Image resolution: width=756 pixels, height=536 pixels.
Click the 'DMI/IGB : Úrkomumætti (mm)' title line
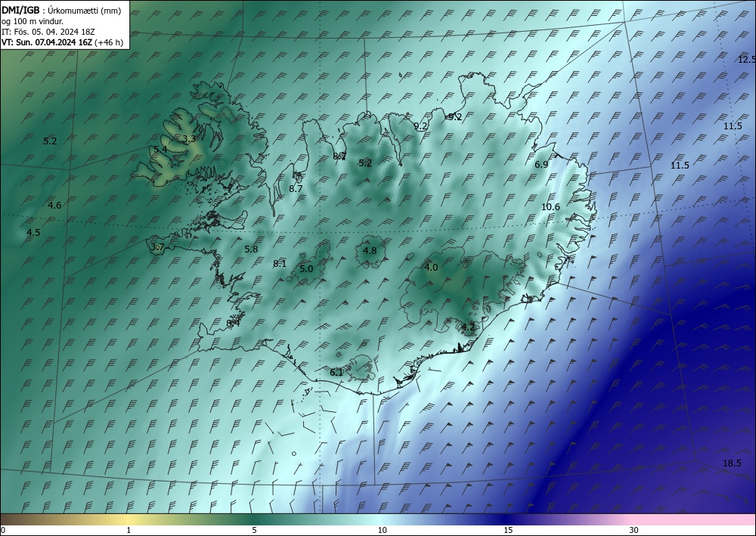61,11
